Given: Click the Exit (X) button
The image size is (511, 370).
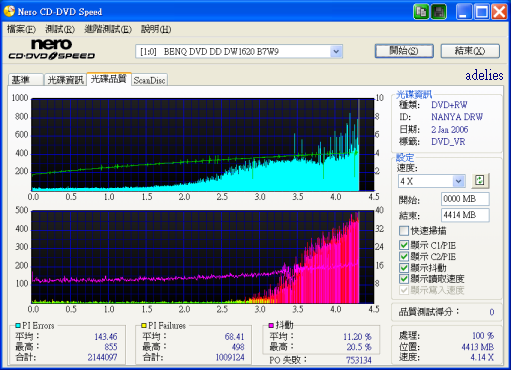Looking at the screenshot, I should tap(470, 51).
